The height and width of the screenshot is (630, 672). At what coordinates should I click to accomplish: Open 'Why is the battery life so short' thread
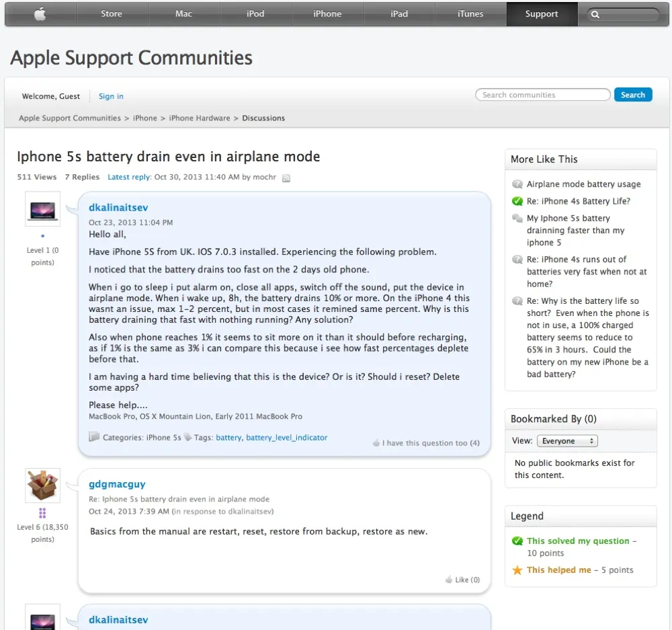coord(588,338)
